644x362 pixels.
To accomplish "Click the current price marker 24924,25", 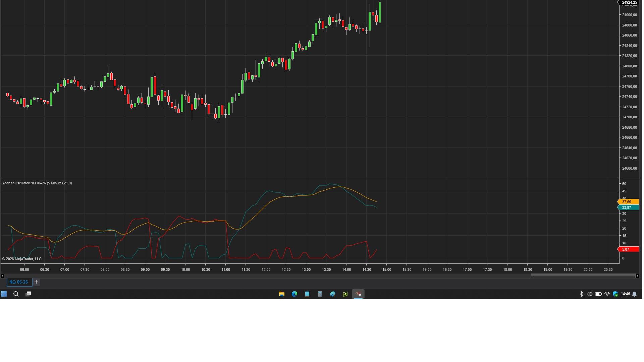I will 629,2.
